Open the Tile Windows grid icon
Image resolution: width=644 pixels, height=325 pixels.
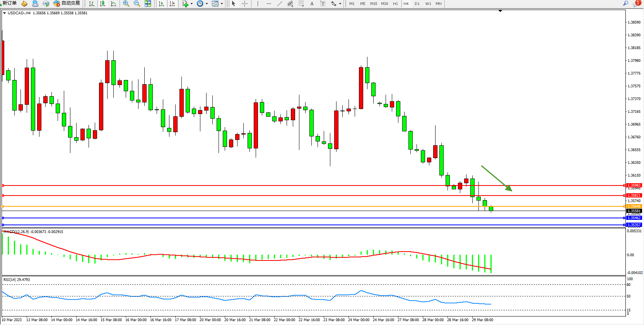(148, 3)
